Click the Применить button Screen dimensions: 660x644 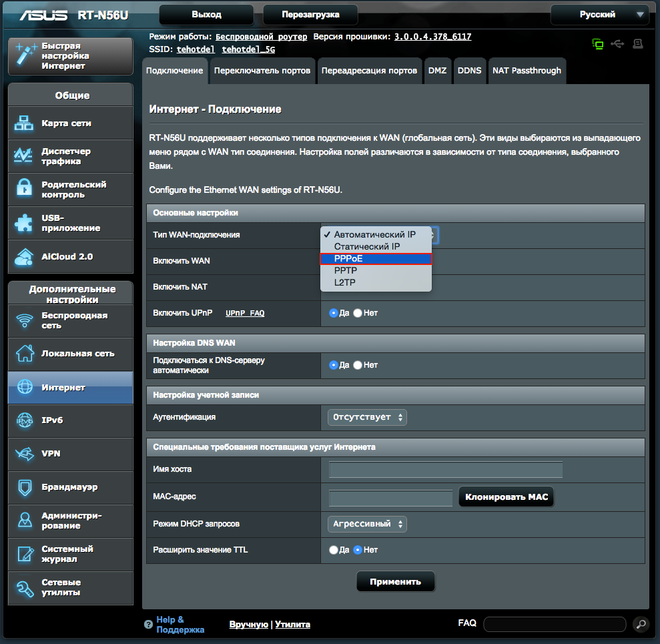point(395,582)
